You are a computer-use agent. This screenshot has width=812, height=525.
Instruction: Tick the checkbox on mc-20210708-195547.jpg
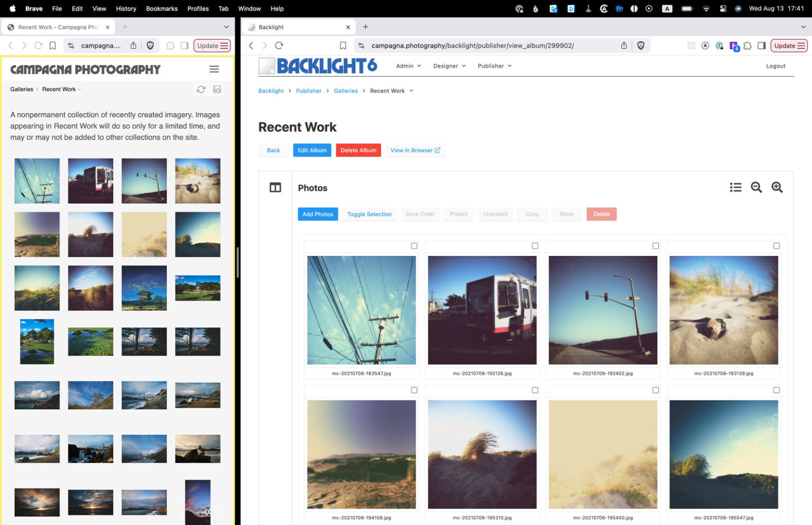[776, 390]
